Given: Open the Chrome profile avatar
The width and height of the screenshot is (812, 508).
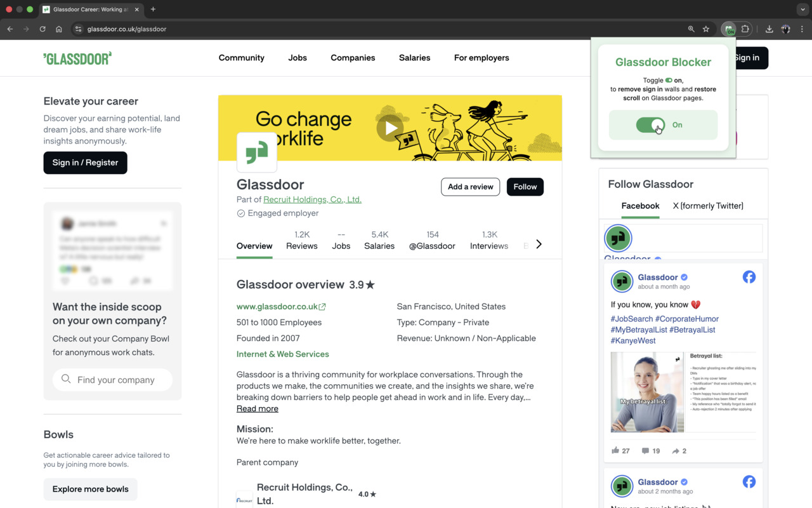Looking at the screenshot, I should (x=785, y=29).
